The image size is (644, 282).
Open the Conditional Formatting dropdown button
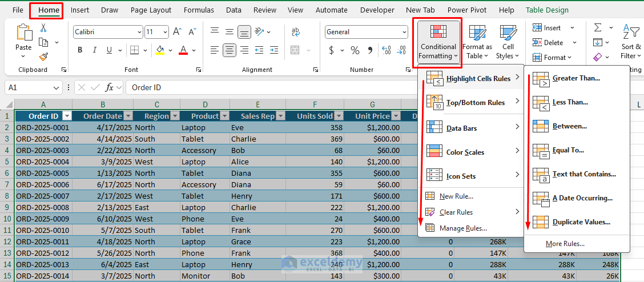pos(438,42)
